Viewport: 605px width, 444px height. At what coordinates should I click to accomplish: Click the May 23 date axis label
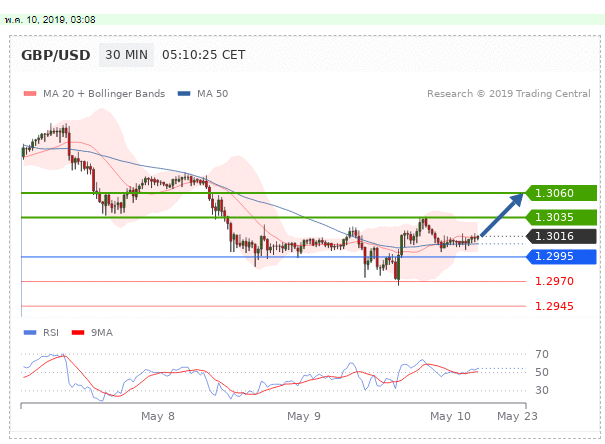517,416
